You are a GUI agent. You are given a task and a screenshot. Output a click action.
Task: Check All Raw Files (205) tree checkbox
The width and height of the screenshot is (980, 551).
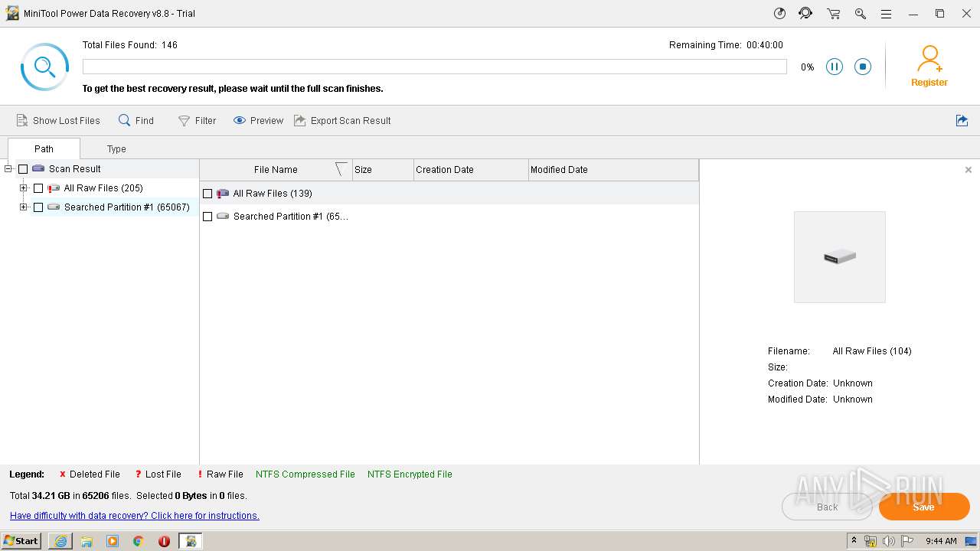(38, 188)
